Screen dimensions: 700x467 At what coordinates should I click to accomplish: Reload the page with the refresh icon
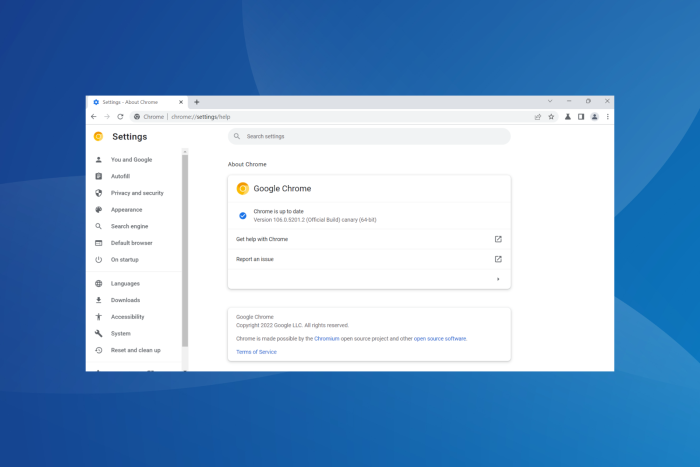120,117
